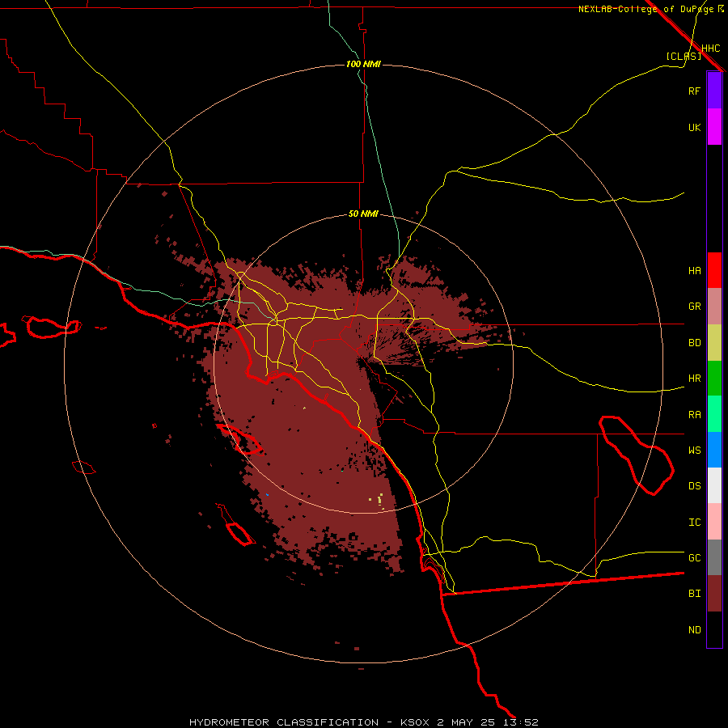The image size is (728, 728).
Task: Click the KSOX station identifier
Action: (x=415, y=722)
